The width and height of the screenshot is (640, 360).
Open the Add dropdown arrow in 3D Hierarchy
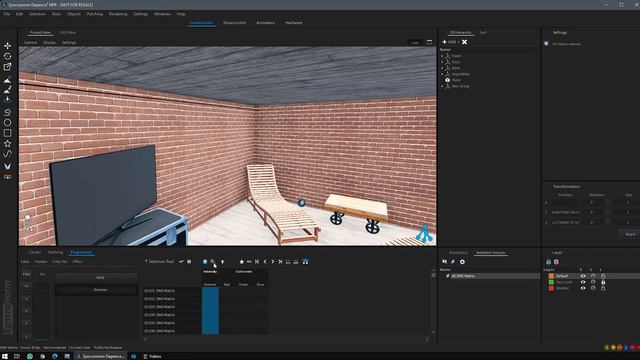pos(458,42)
